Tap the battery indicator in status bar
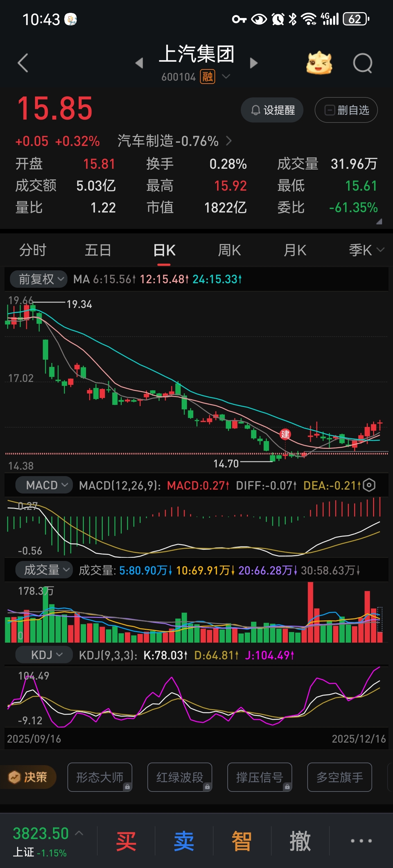This screenshot has width=393, height=868. (x=356, y=19)
